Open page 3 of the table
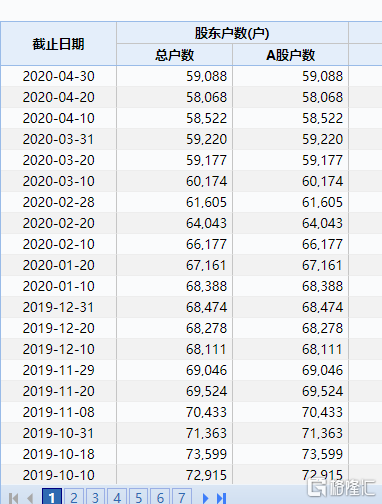382x504 pixels. [x=95, y=497]
